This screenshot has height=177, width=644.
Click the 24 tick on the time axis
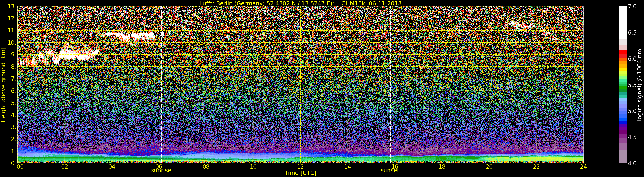(x=583, y=167)
